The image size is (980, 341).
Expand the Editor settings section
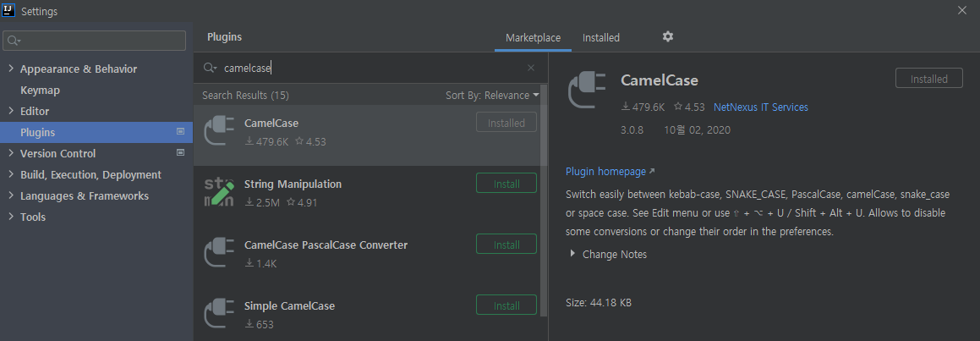coord(10,111)
